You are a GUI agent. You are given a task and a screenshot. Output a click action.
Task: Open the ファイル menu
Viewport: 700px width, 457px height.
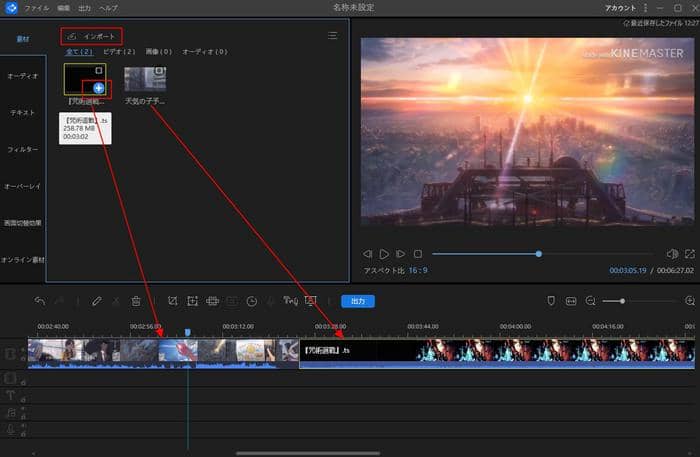(37, 8)
